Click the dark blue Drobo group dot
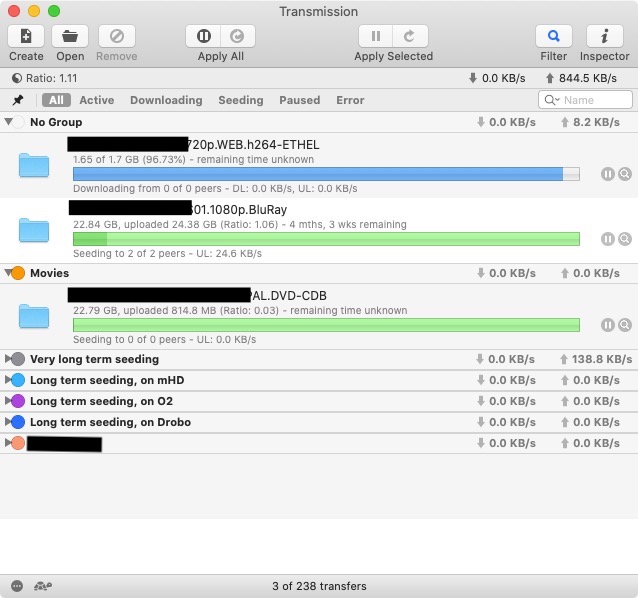Screen dimensions: 638x598 18,422
